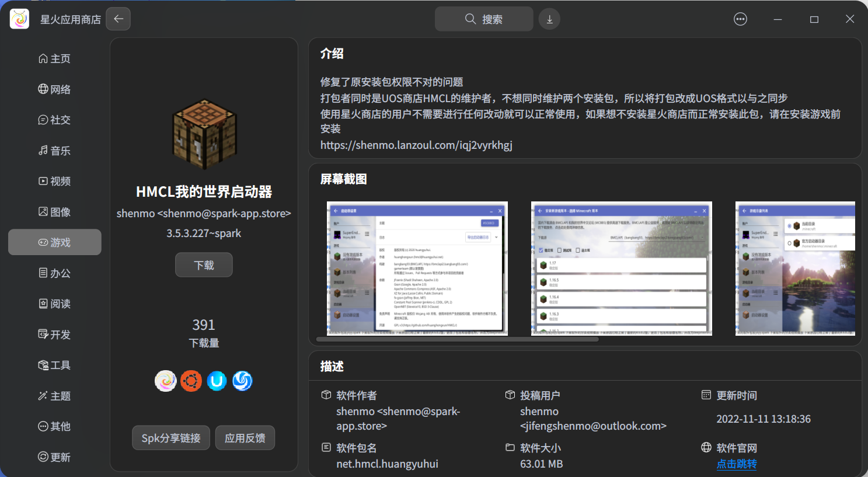Open the 社交 social apps category
Image resolution: width=868 pixels, height=477 pixels.
[x=54, y=120]
